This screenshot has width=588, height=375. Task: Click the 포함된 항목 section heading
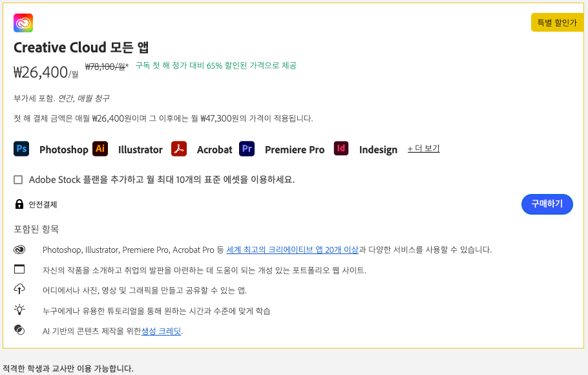pos(36,229)
